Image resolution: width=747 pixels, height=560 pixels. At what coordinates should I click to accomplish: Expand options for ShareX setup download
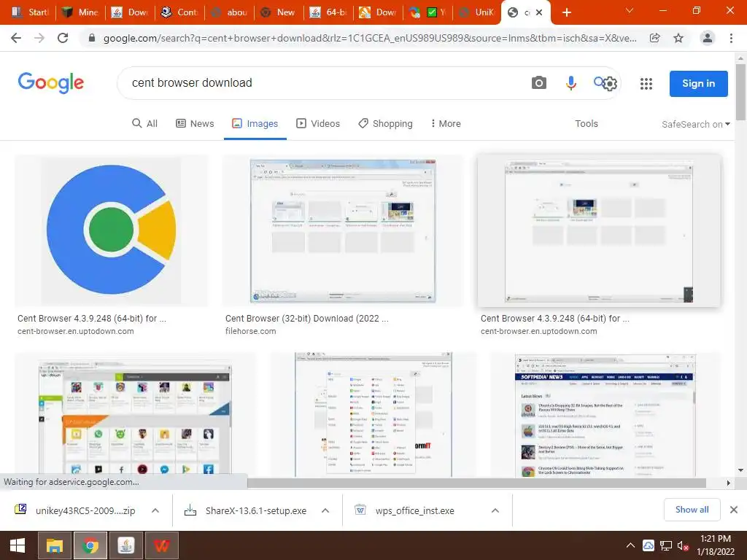tap(325, 510)
